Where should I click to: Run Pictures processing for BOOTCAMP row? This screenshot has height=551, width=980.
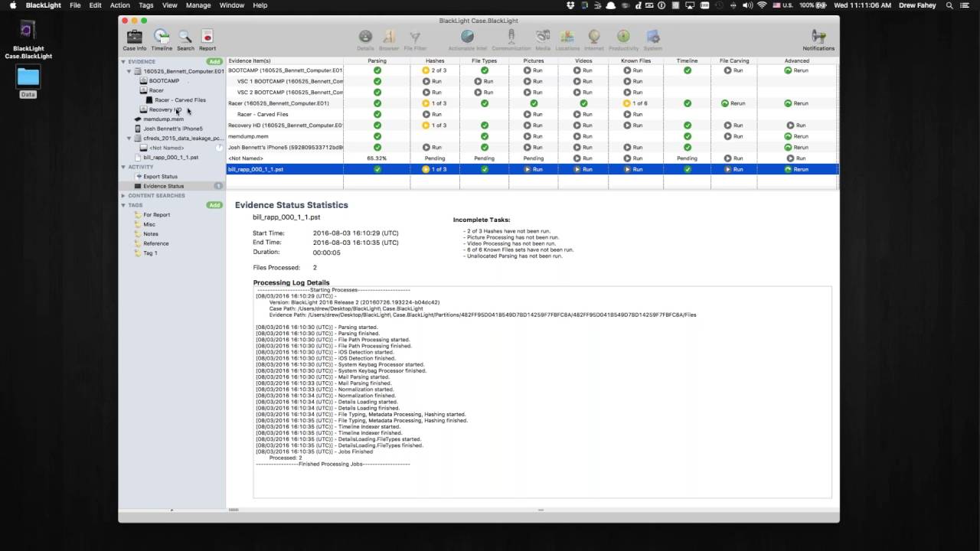coord(534,70)
